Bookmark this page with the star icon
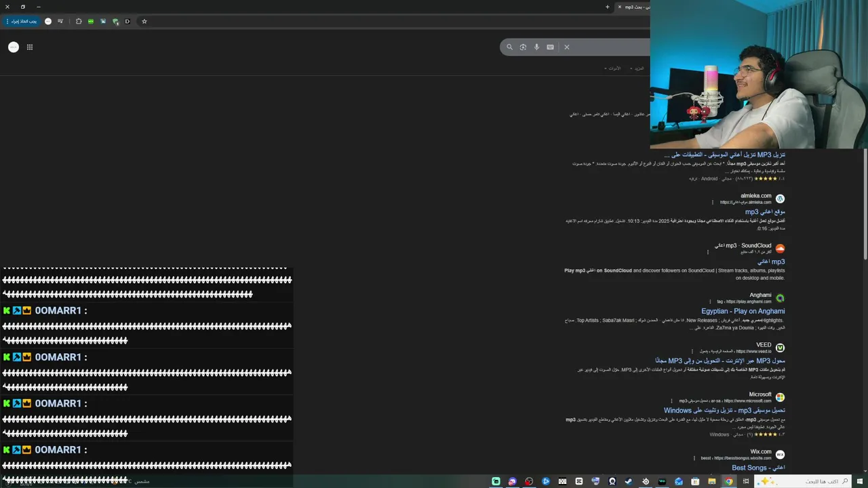Image resolution: width=868 pixels, height=488 pixels. tap(144, 21)
